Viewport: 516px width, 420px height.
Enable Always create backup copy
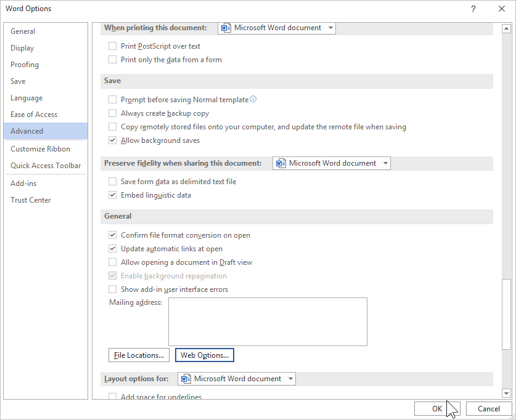click(112, 113)
